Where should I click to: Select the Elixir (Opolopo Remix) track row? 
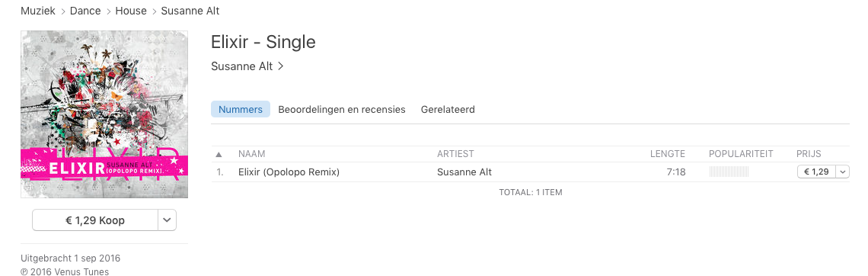pyautogui.click(x=531, y=172)
